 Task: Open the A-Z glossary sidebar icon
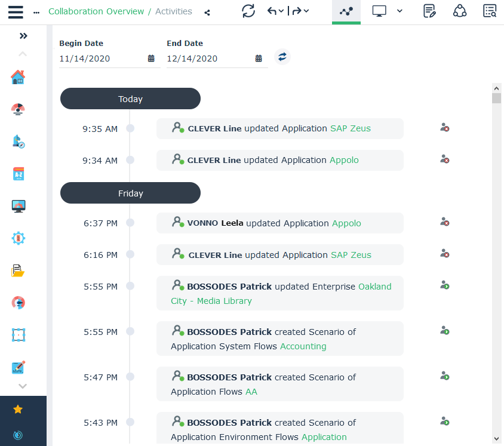click(x=18, y=174)
